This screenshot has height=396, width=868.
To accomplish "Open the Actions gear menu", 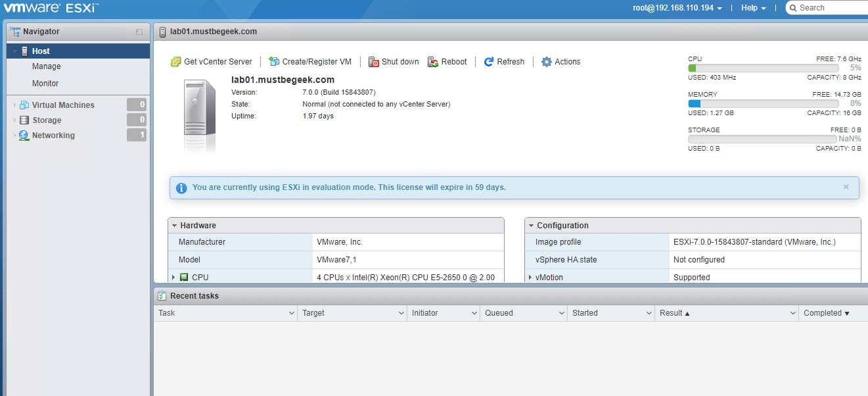I will coord(560,61).
